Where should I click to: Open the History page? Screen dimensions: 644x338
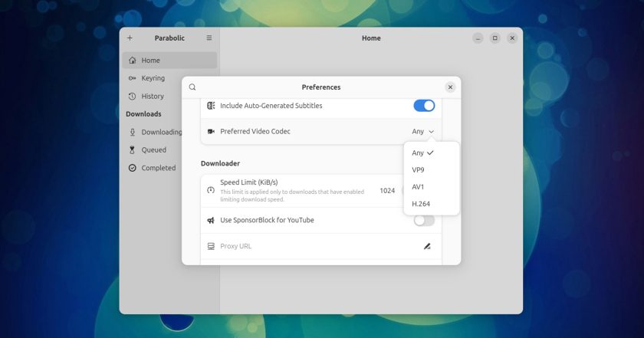169,96
